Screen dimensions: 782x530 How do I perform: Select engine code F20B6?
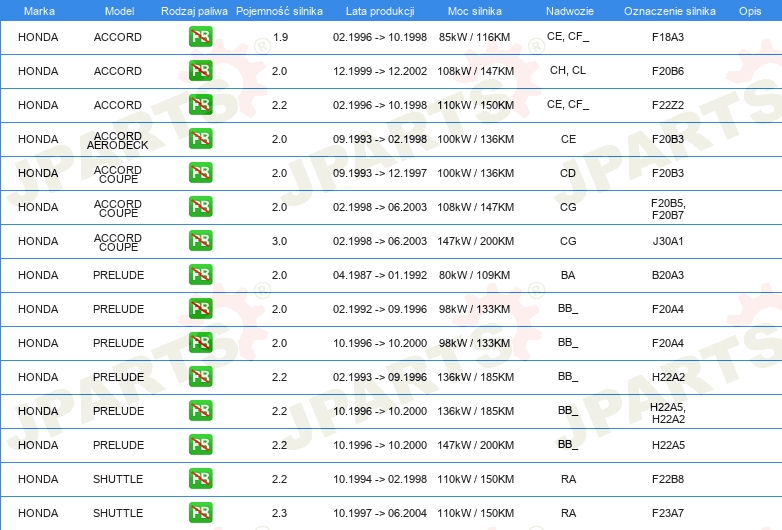coord(668,71)
